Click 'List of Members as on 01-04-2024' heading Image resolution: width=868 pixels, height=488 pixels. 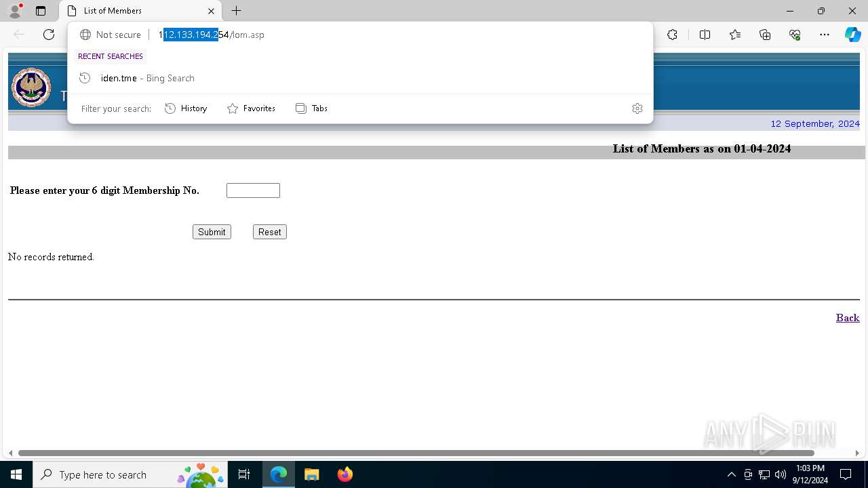click(702, 148)
